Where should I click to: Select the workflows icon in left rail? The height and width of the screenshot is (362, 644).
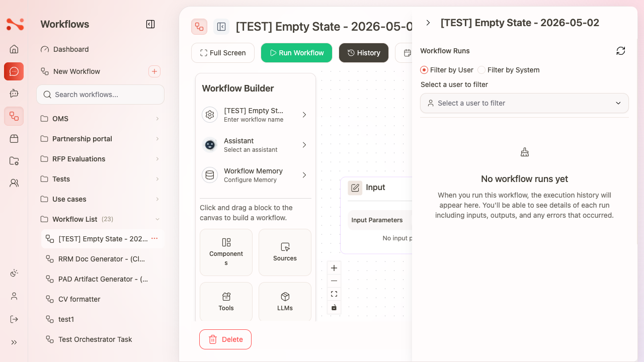click(14, 116)
